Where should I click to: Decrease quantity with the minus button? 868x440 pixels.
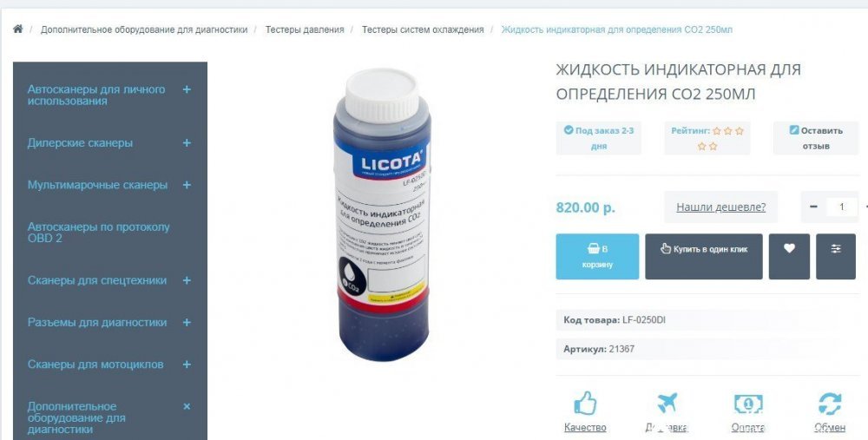(x=813, y=207)
